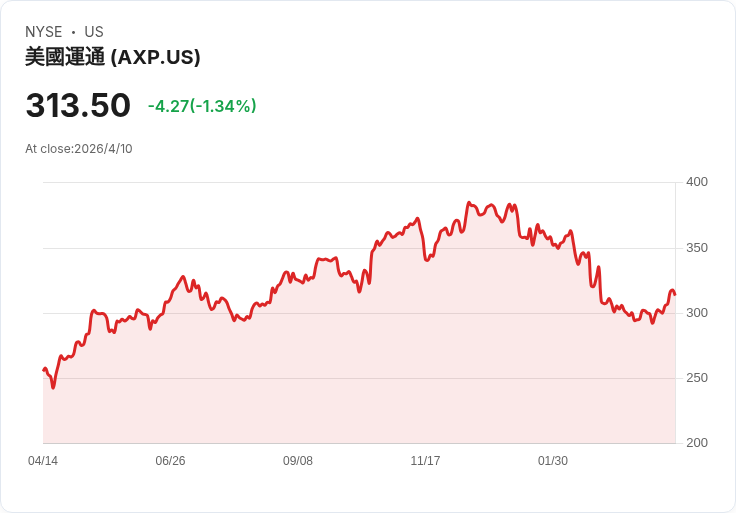Click the highest peak of the price line
736x513 pixels.
(x=468, y=203)
